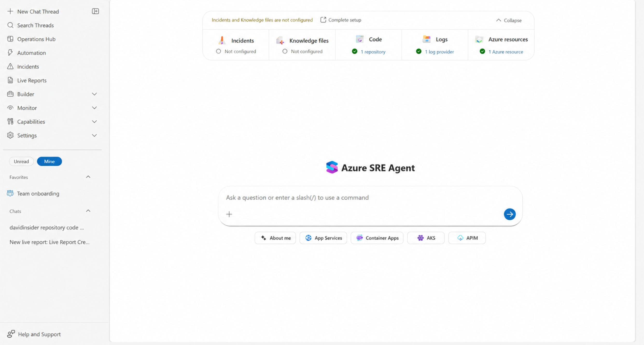This screenshot has width=644, height=345.
Task: Open davidinsider repository code chat
Action: click(x=47, y=227)
